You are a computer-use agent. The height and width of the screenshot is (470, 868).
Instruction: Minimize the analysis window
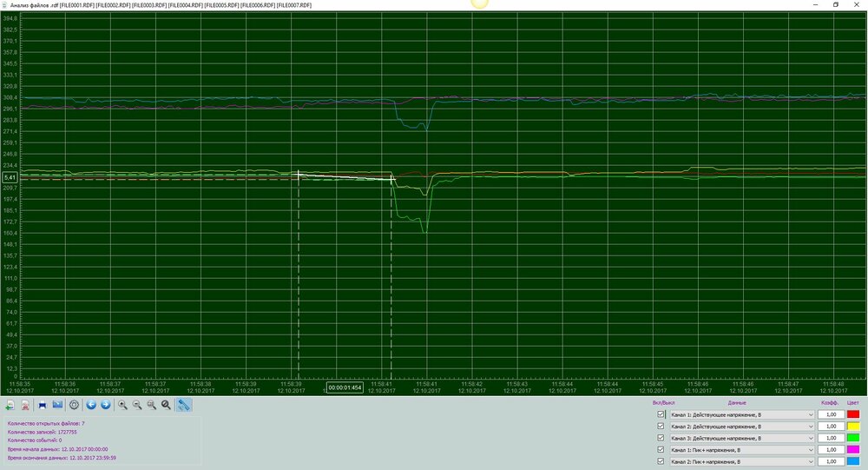(815, 4)
